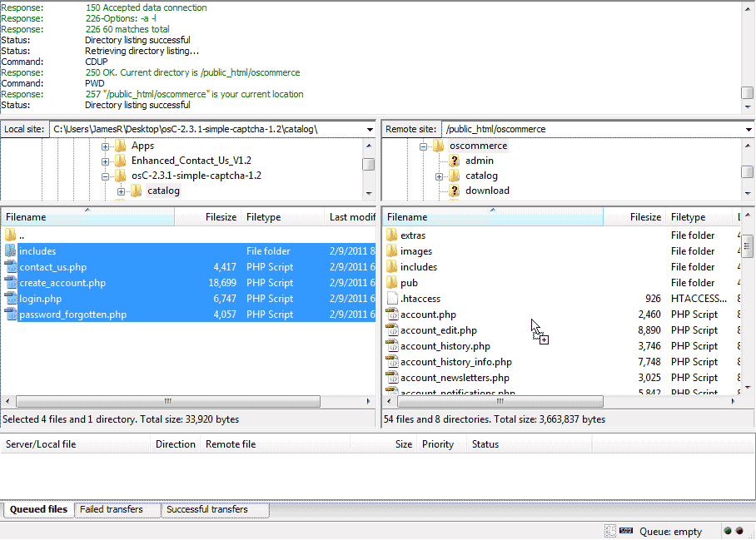Select the account_edit.php file name

438,330
